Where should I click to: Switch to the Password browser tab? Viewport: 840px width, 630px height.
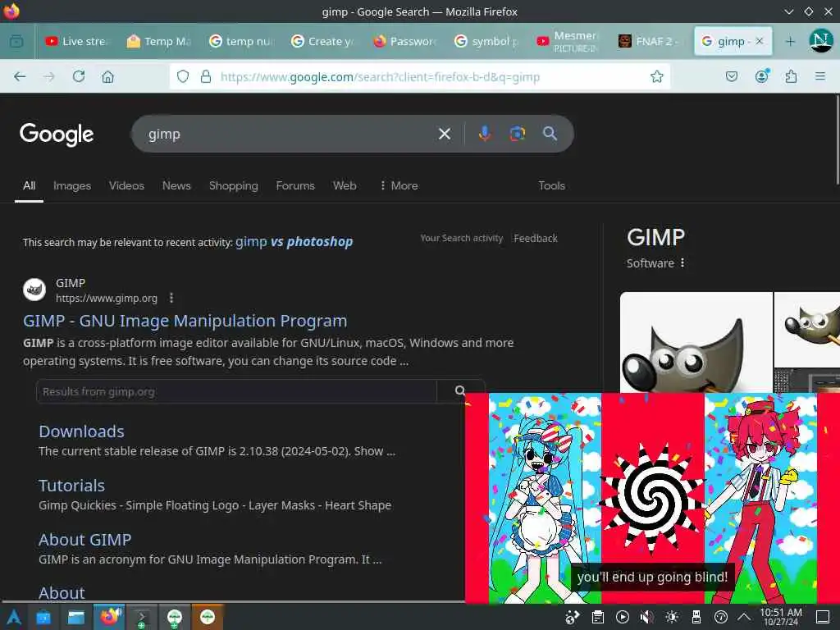405,41
